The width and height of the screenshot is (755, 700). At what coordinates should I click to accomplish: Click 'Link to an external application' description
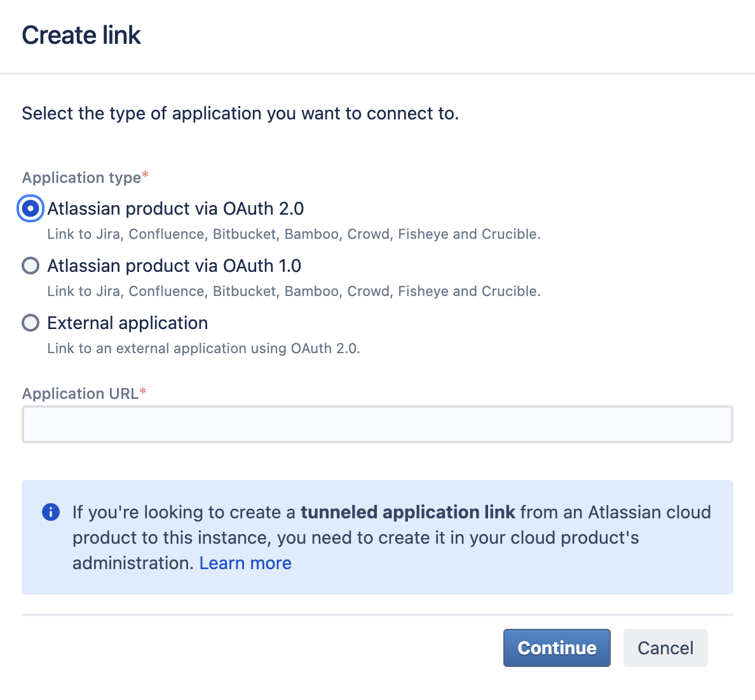pos(203,348)
